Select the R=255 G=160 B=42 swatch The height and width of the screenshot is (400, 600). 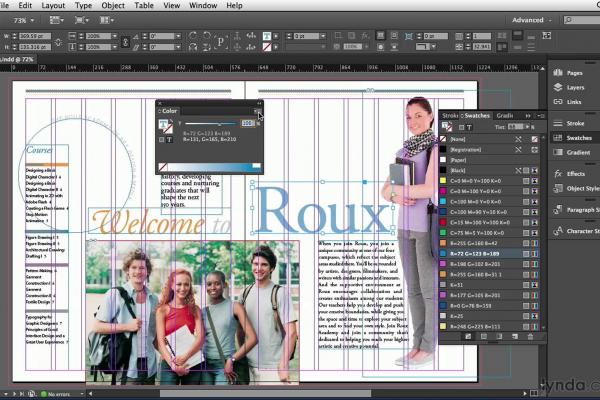[477, 242]
